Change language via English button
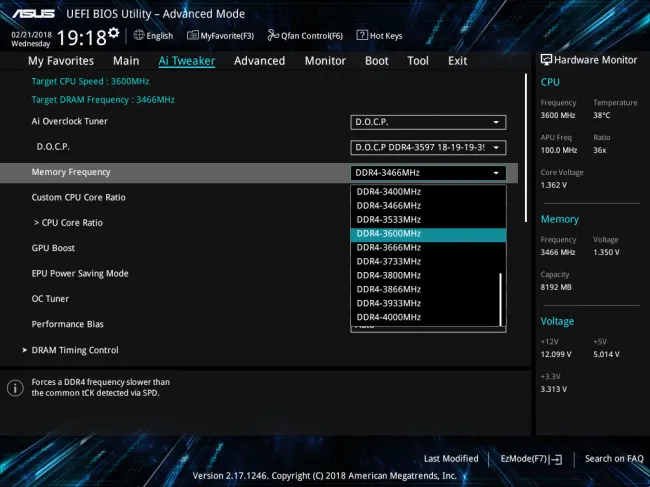Image resolution: width=650 pixels, height=487 pixels. (x=160, y=36)
